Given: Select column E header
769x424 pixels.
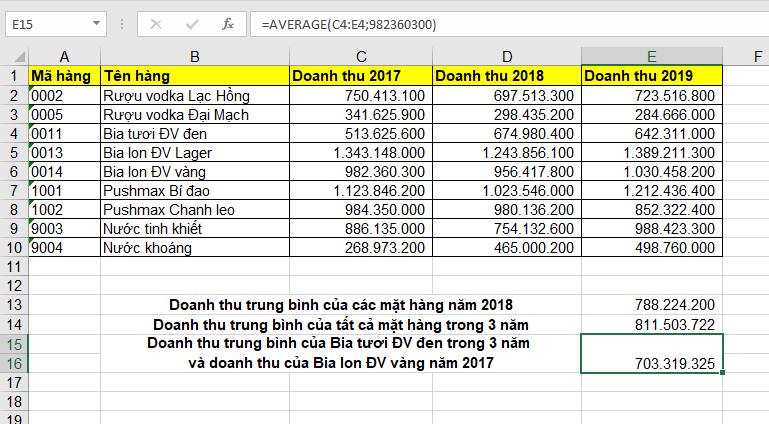Looking at the screenshot, I should (x=651, y=55).
